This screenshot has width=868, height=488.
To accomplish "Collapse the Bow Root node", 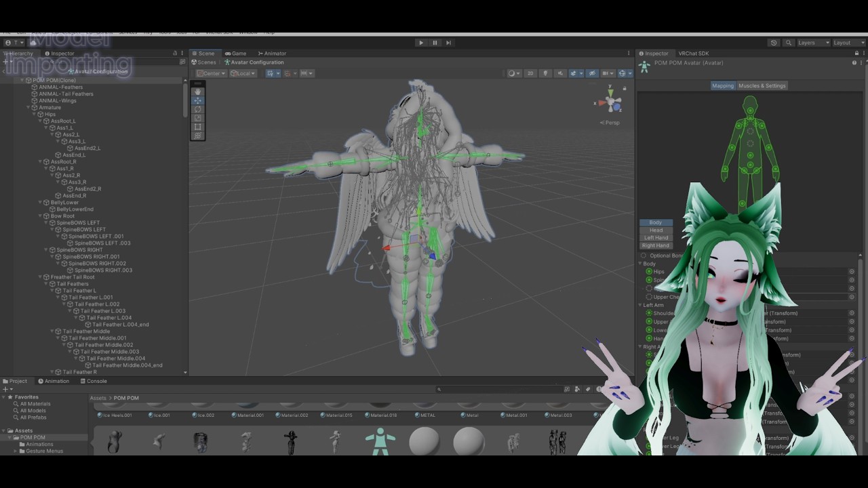I will click(x=40, y=216).
